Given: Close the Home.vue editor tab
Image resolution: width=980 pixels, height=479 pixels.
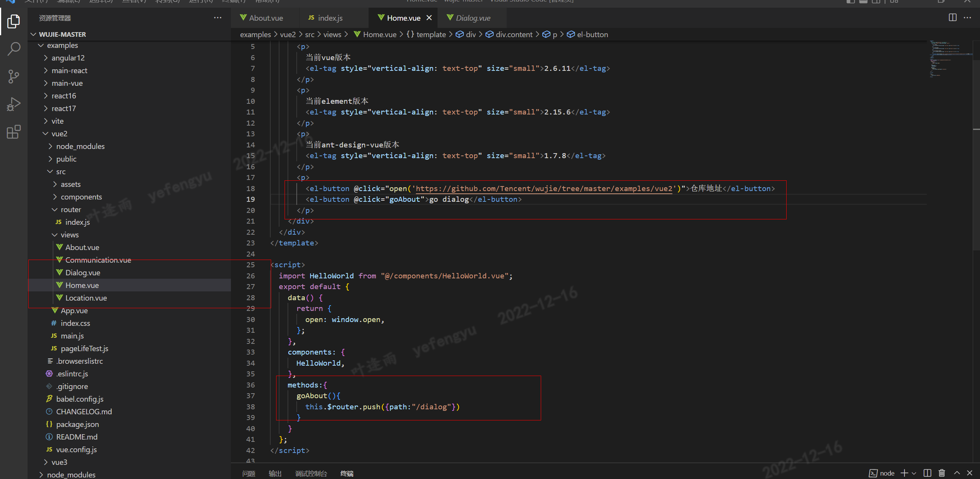Looking at the screenshot, I should (429, 18).
